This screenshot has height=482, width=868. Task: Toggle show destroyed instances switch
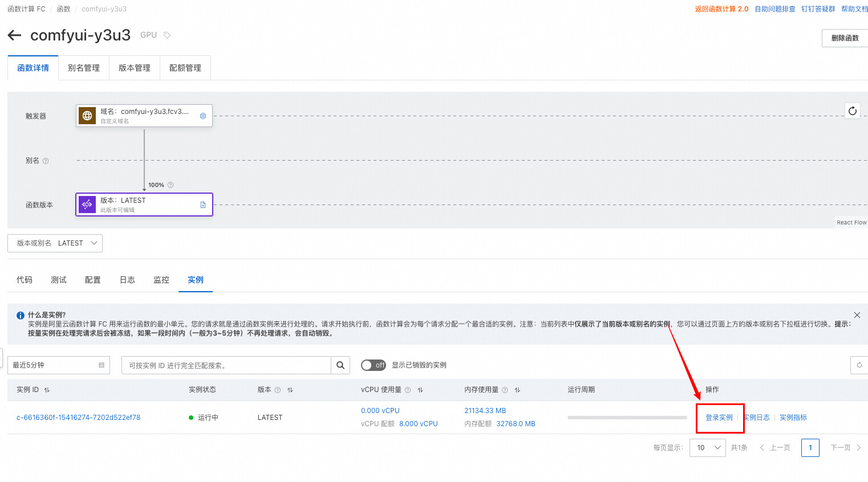pyautogui.click(x=374, y=365)
